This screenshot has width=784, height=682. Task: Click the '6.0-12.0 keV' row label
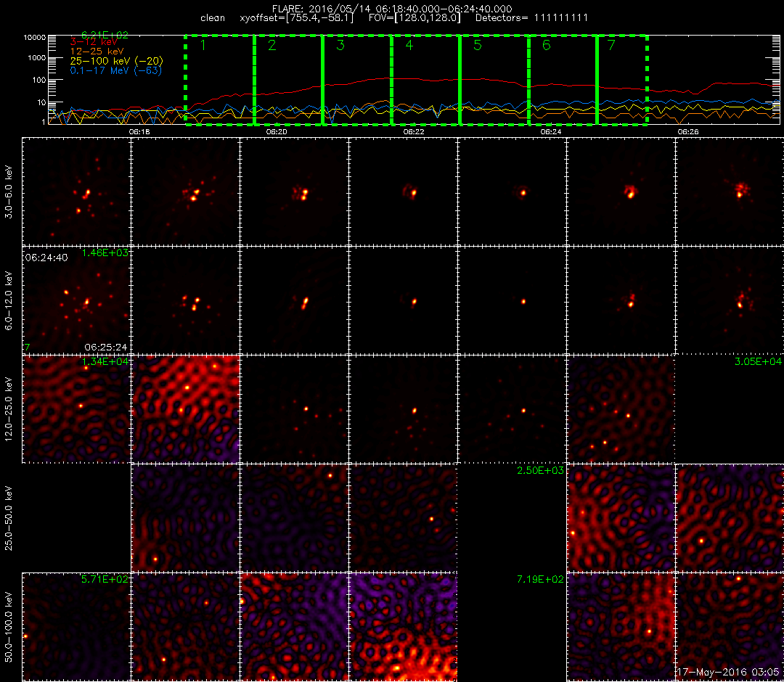tap(8, 300)
